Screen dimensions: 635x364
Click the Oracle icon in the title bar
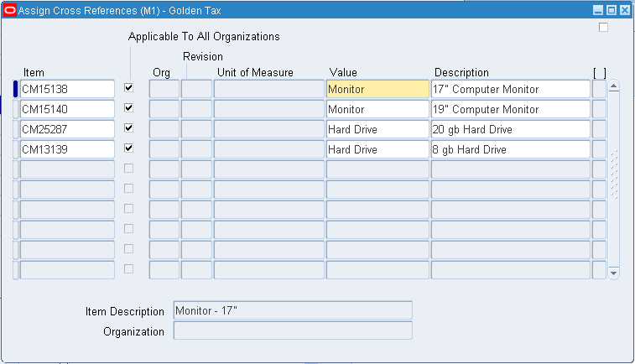(10, 10)
